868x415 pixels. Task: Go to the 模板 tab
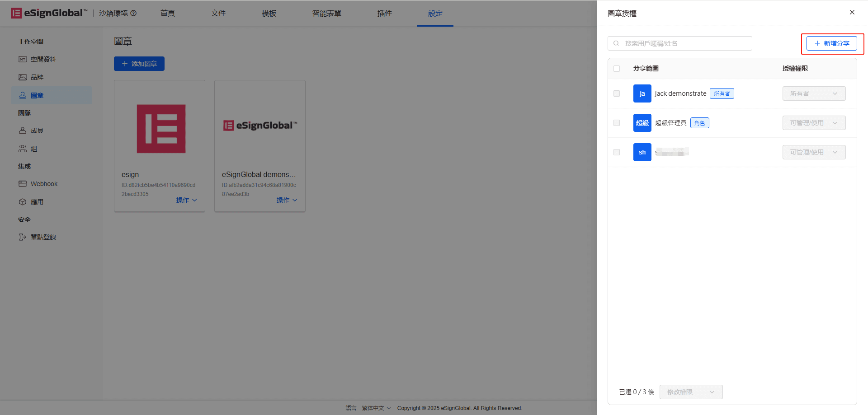coord(269,14)
